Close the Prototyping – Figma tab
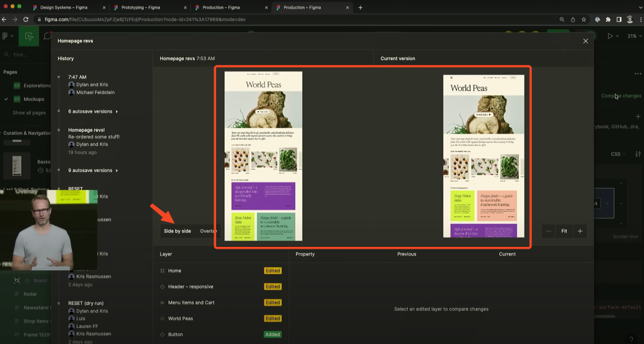 click(x=185, y=7)
